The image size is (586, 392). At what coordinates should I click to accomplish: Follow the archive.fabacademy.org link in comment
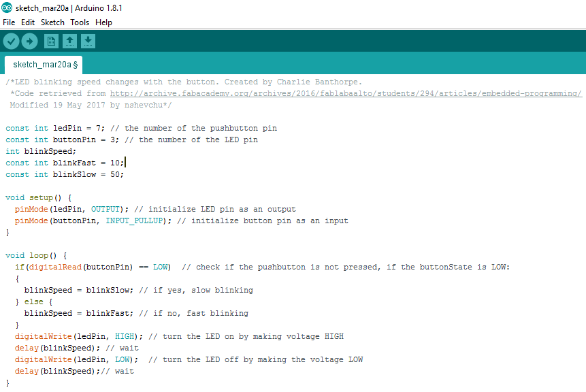point(346,93)
